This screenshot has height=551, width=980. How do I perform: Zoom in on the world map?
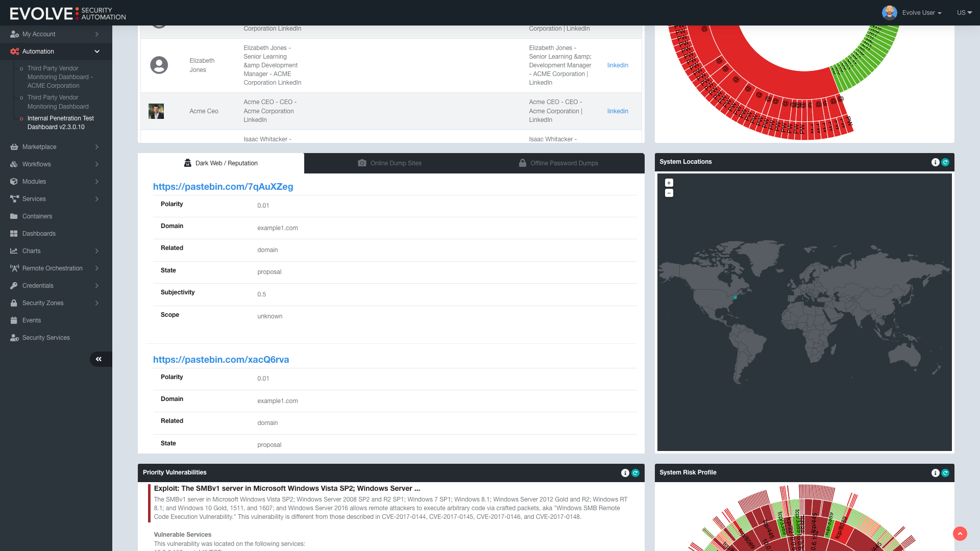(x=669, y=183)
